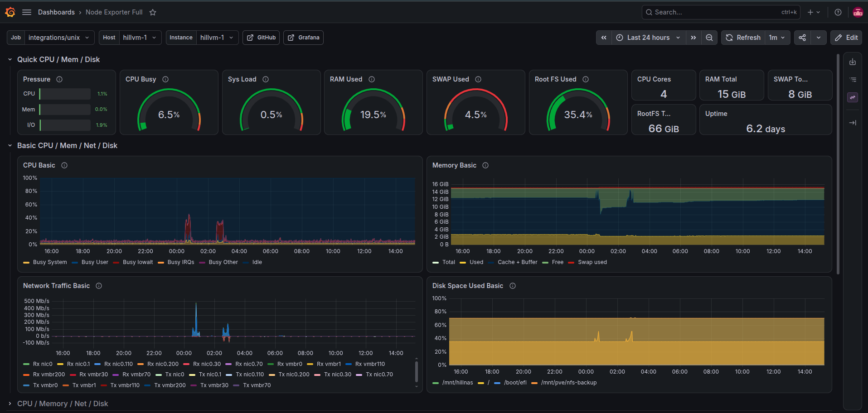Viewport: 868px width, 413px height.
Task: Open the export panel icon in sidebar
Action: pos(853,62)
